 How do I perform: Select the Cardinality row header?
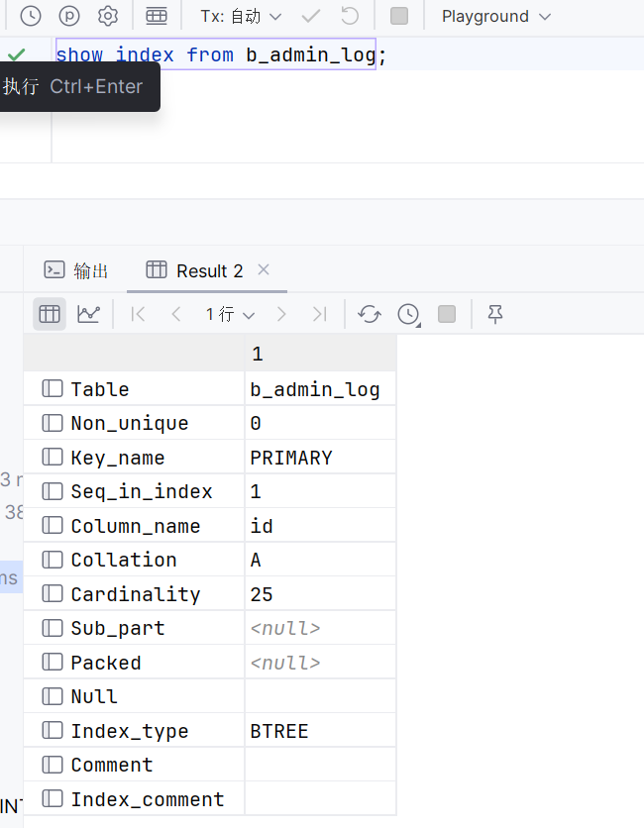coord(134,594)
